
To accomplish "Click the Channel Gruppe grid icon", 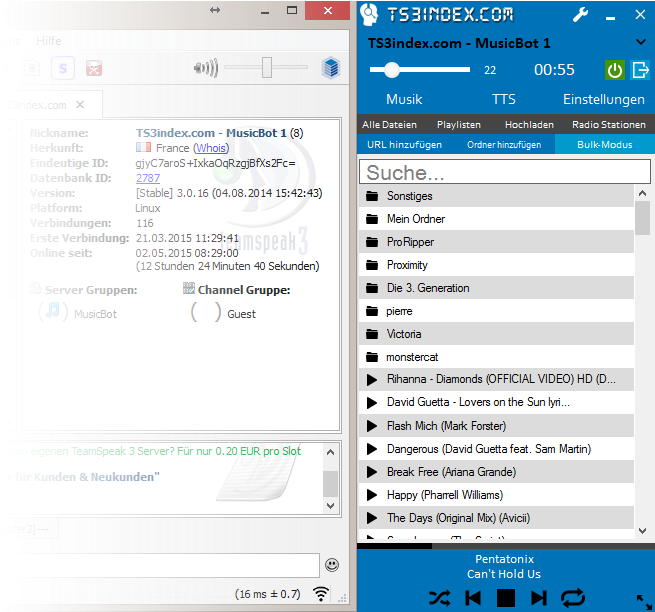I will [189, 288].
